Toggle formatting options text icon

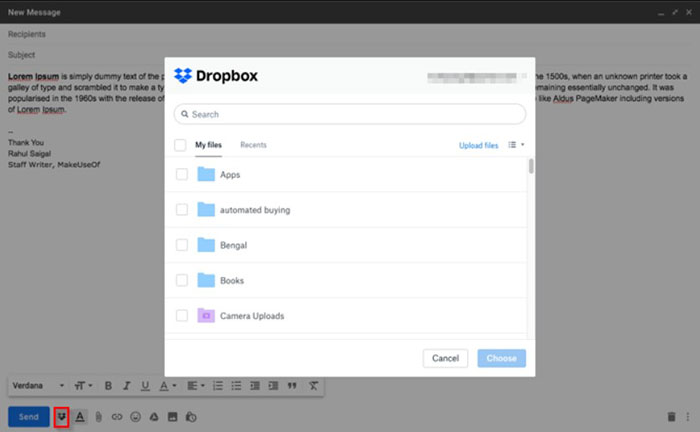click(x=80, y=416)
